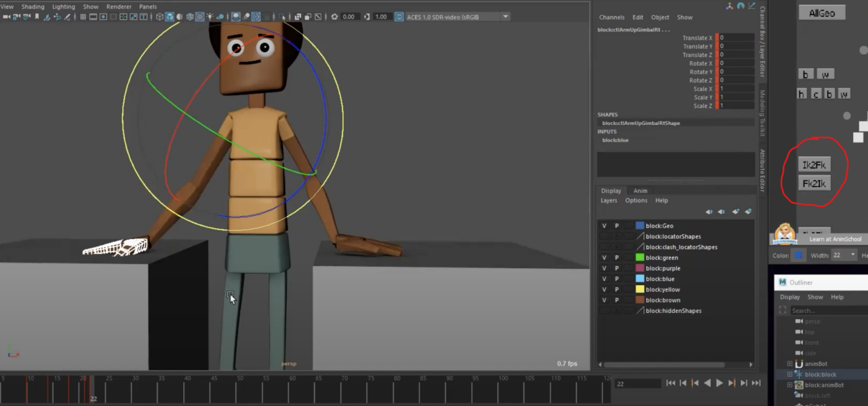Activate the isolate select icon in viewport toolbar
The image size is (868, 406).
(x=281, y=17)
